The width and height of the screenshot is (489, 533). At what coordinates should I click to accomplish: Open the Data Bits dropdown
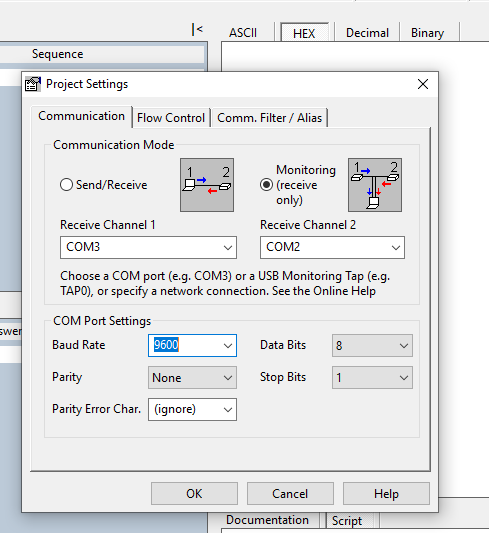pos(372,346)
